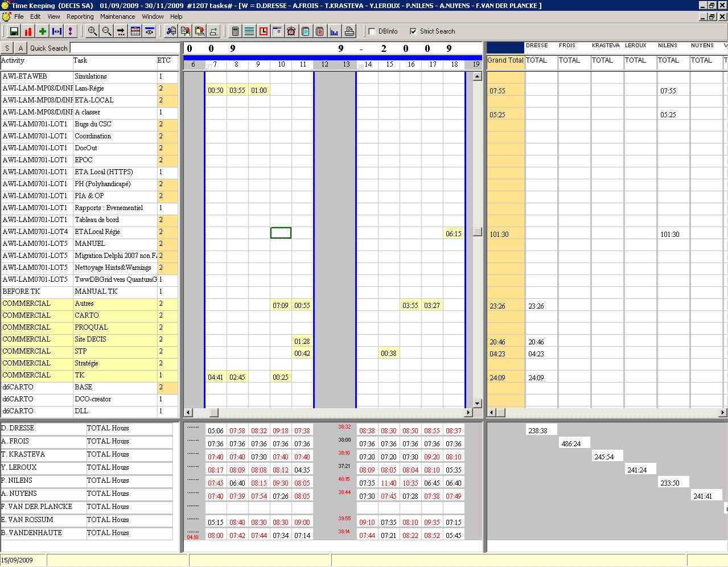This screenshot has height=567, width=728.
Task: Open the calculator toolbar icon
Action: pos(235,31)
